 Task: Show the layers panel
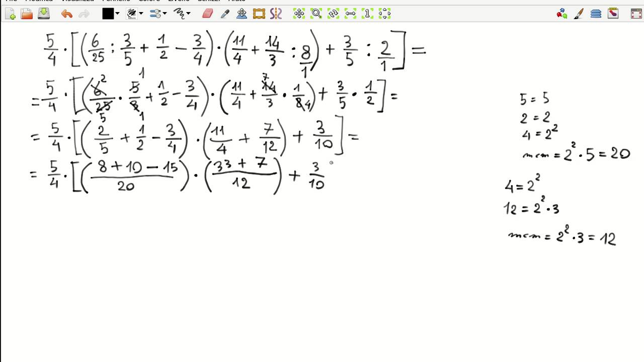tap(596, 14)
